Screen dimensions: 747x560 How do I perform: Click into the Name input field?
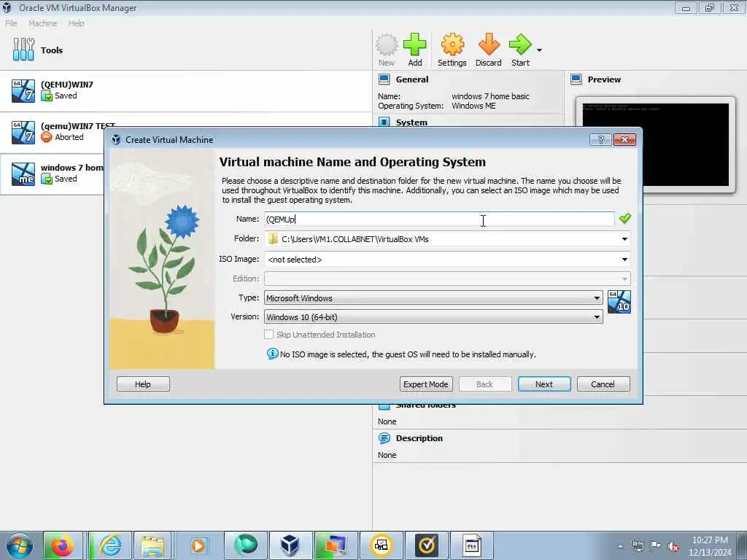click(x=438, y=219)
